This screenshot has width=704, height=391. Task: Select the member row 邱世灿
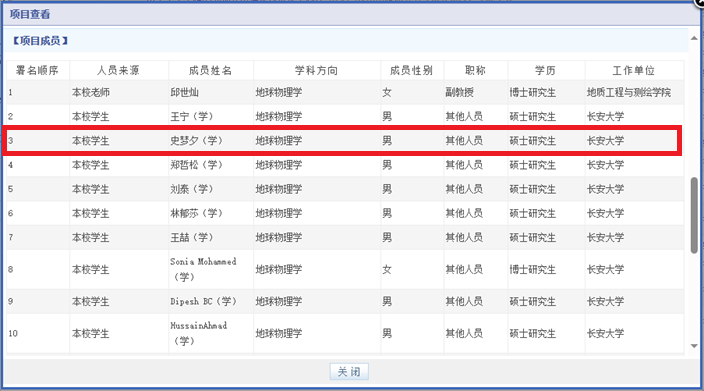[345, 92]
